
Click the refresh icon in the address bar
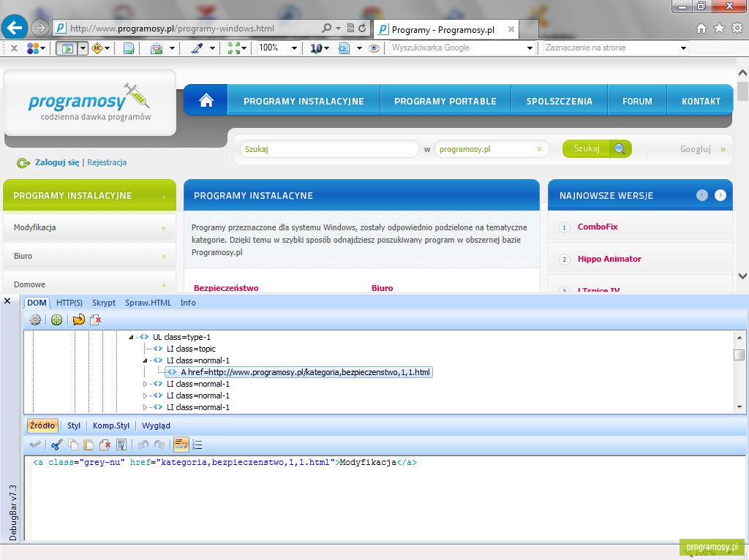tap(362, 29)
